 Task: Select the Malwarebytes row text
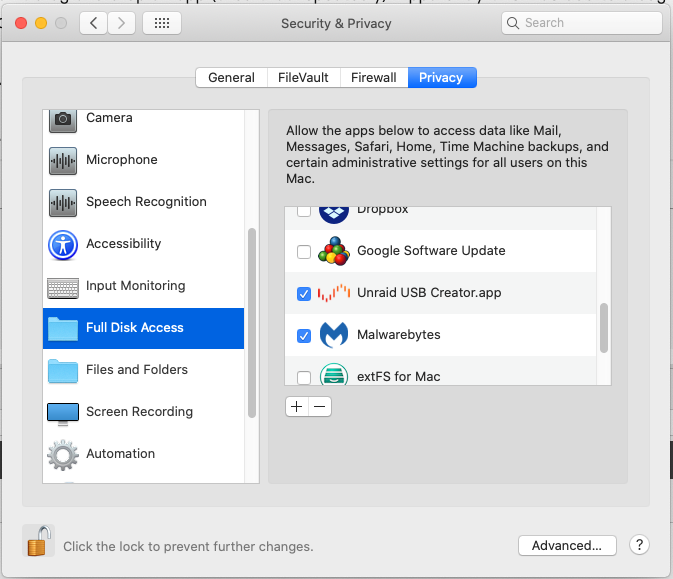point(399,335)
